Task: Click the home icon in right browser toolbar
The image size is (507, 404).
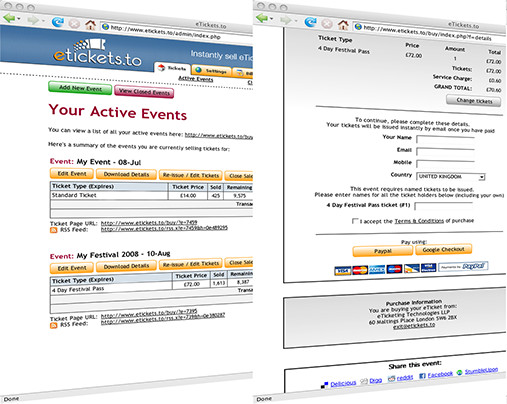Action: pos(343,25)
